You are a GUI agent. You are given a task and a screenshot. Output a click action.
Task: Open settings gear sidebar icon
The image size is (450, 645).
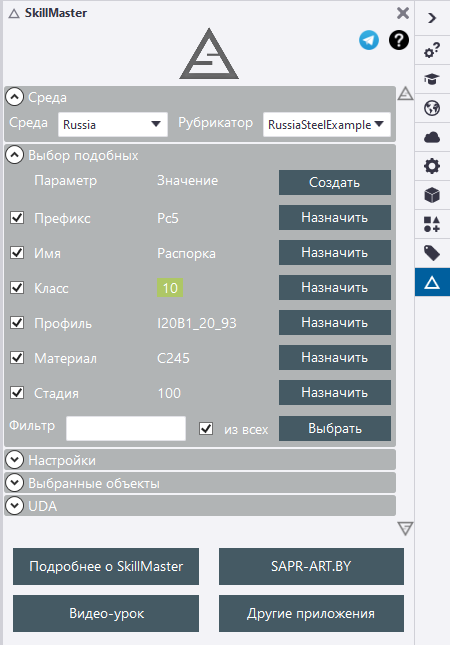pos(432,166)
